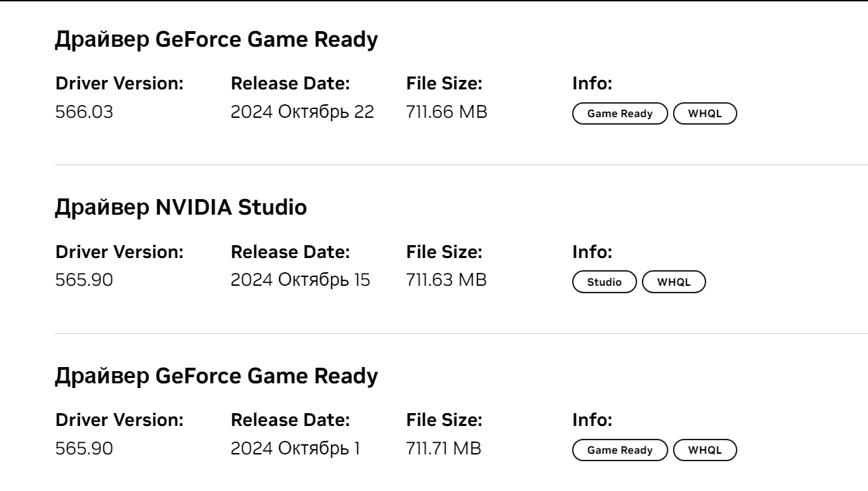Click the release date 2024 Октябрь 15

[301, 280]
